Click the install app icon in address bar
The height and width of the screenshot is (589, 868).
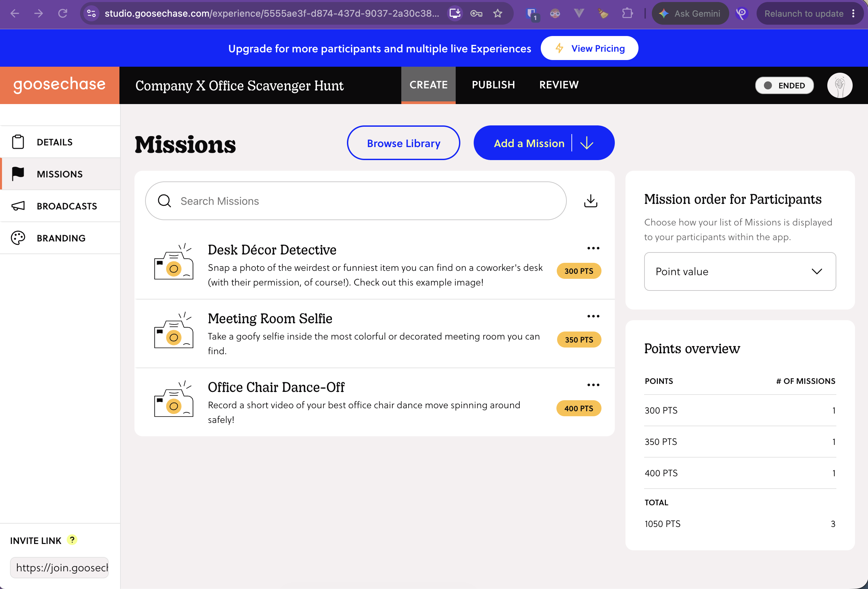click(x=455, y=13)
